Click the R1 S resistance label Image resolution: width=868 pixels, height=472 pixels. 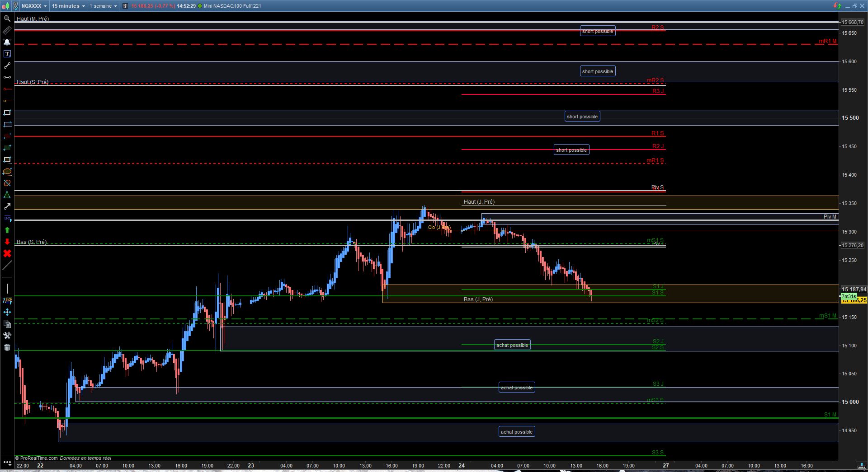click(x=658, y=133)
